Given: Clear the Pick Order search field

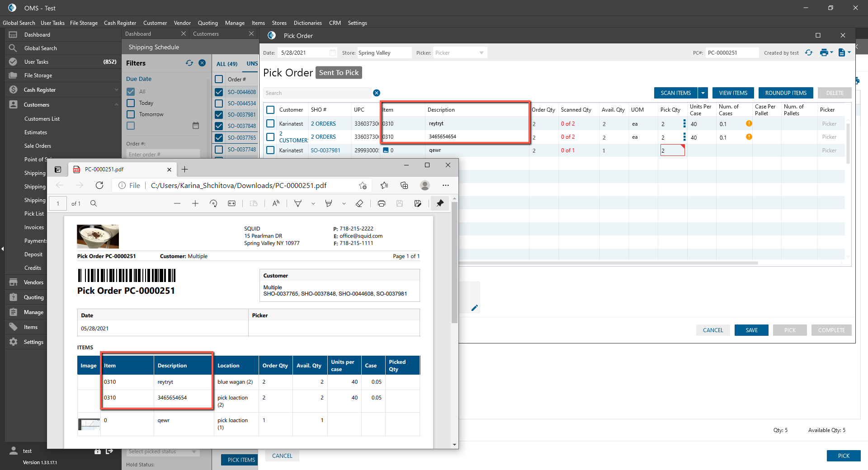Looking at the screenshot, I should (x=376, y=93).
